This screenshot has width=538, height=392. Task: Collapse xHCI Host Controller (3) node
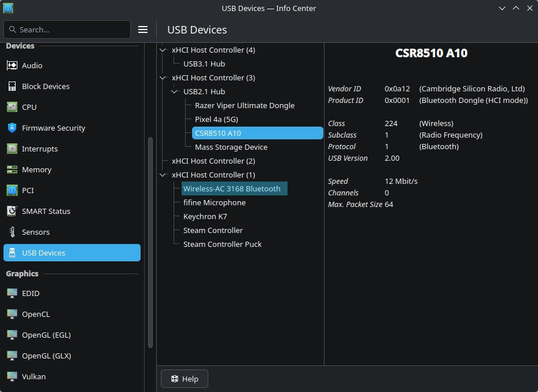(x=163, y=78)
